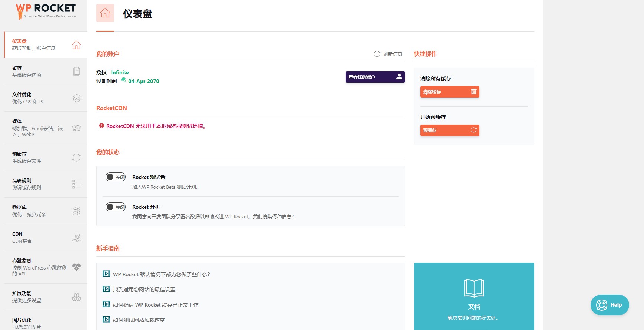Screen dimensions: 644x330
Task: Open guide WP Rocket 默认情况下都为您做了些什么
Action: point(161,274)
